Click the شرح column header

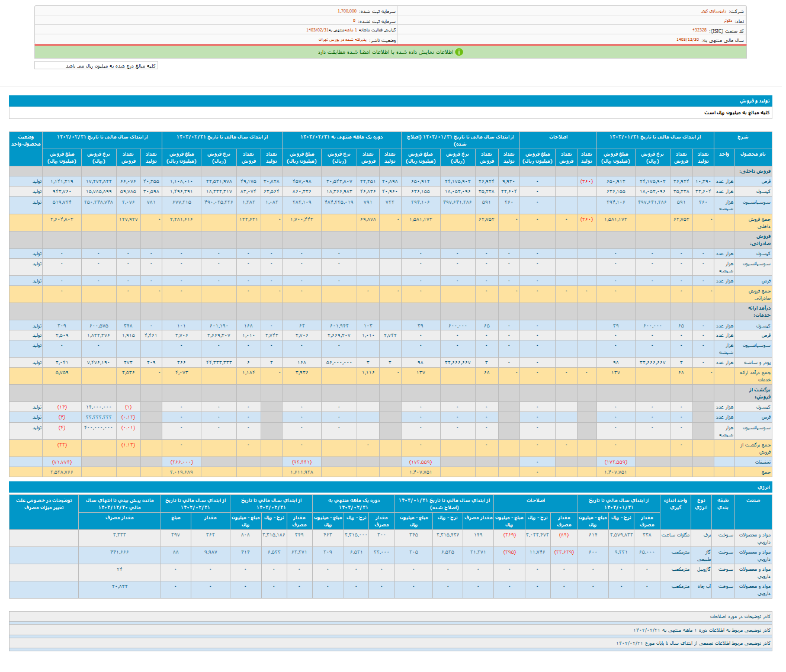point(743,137)
